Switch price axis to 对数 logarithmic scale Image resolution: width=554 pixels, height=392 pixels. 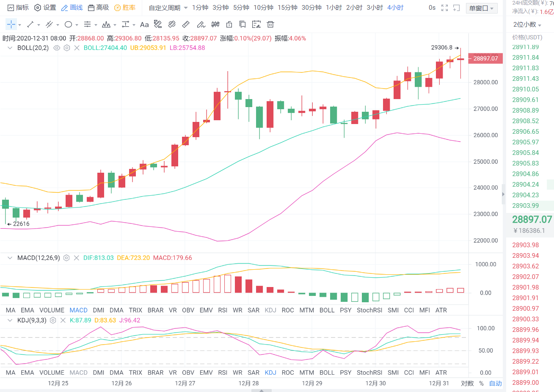[x=467, y=383]
